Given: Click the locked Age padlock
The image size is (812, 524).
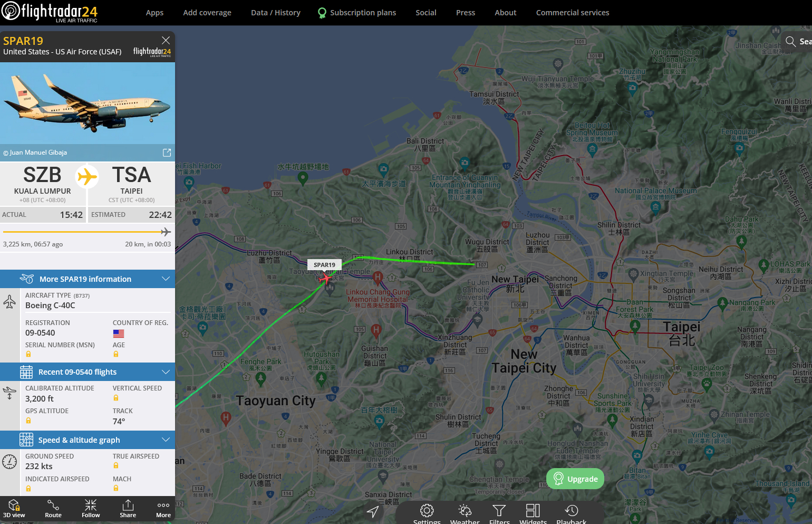Looking at the screenshot, I should click(116, 354).
